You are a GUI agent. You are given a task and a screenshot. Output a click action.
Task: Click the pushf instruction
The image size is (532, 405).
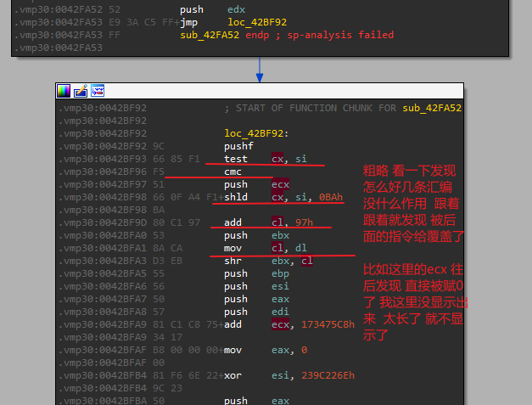(x=238, y=146)
